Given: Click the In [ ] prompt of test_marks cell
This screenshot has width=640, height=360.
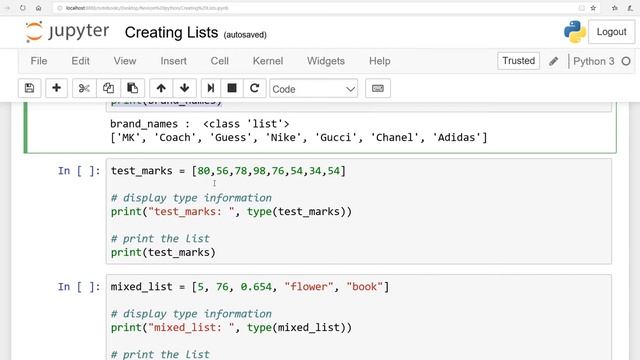Looking at the screenshot, I should tap(79, 171).
